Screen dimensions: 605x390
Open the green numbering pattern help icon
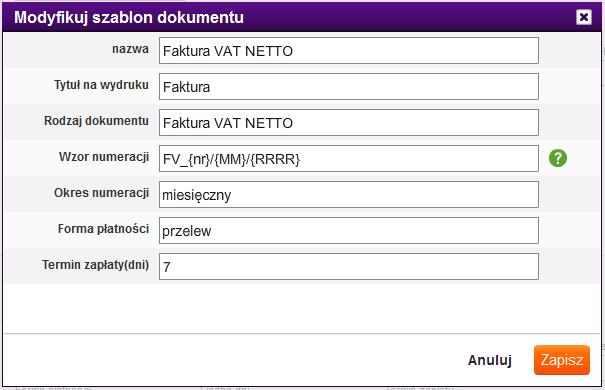coord(558,158)
